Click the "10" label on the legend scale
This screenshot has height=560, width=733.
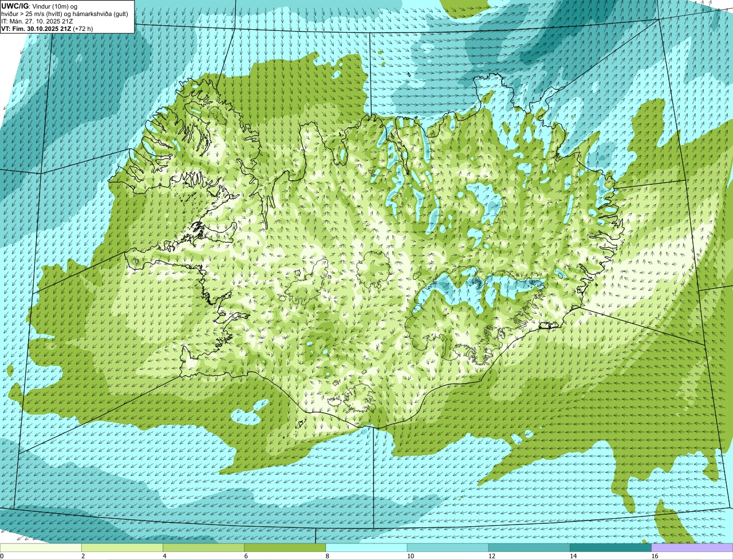pos(410,556)
